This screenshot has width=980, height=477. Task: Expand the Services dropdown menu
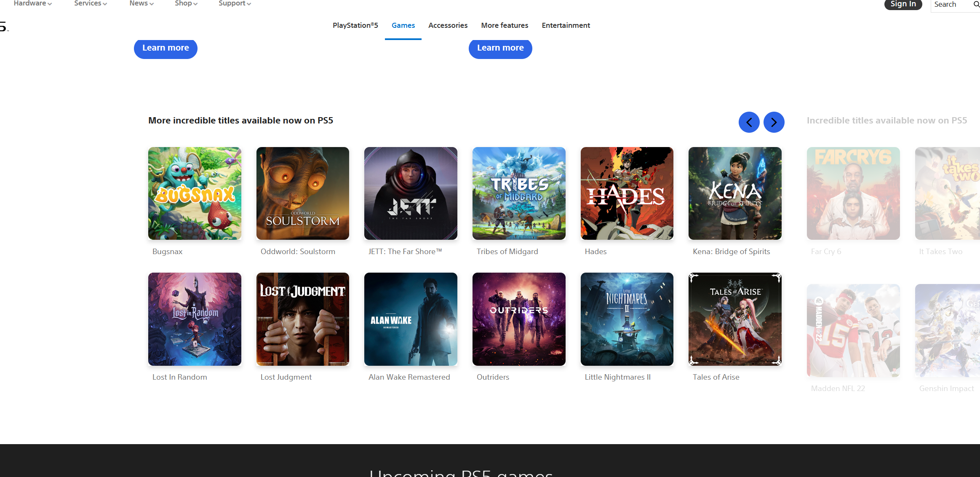click(91, 3)
